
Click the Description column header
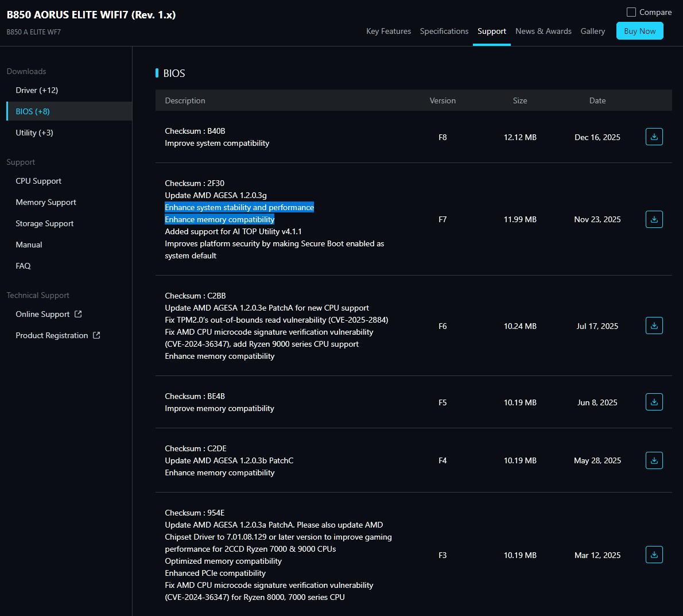[x=185, y=100]
